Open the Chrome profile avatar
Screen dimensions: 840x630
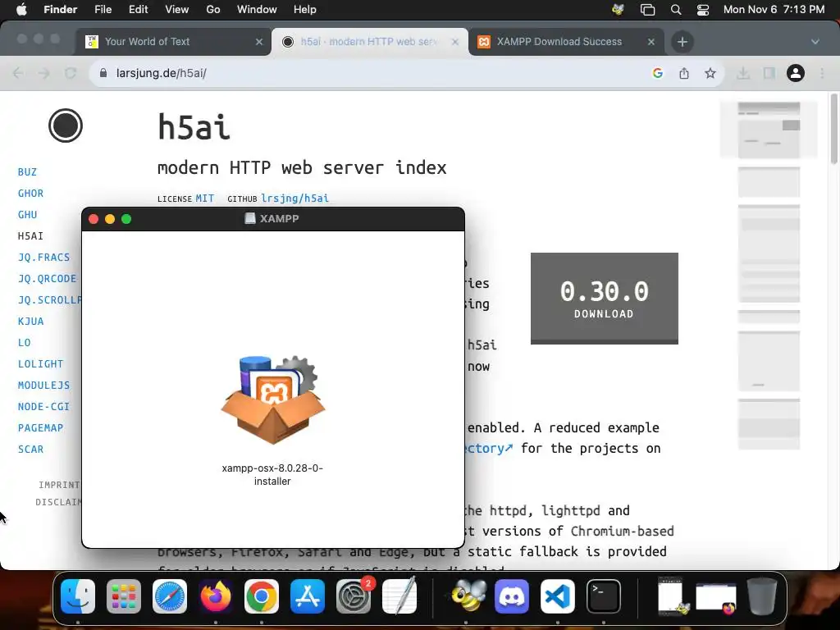pyautogui.click(x=796, y=73)
